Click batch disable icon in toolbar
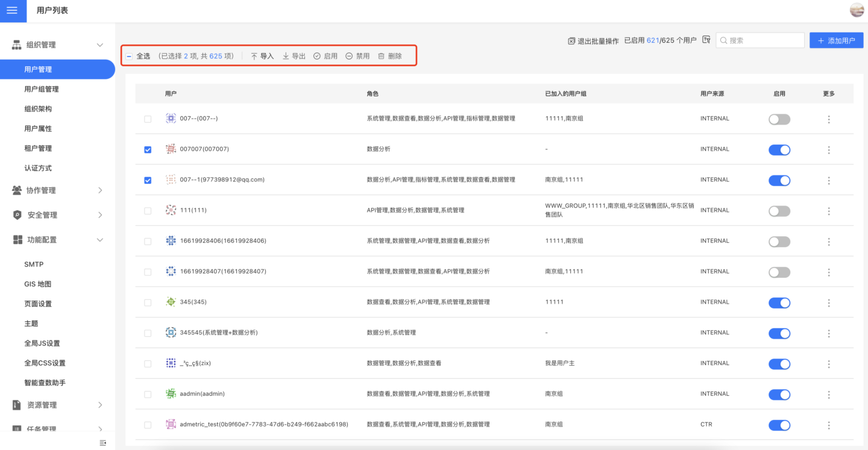The height and width of the screenshot is (450, 868). [x=349, y=56]
